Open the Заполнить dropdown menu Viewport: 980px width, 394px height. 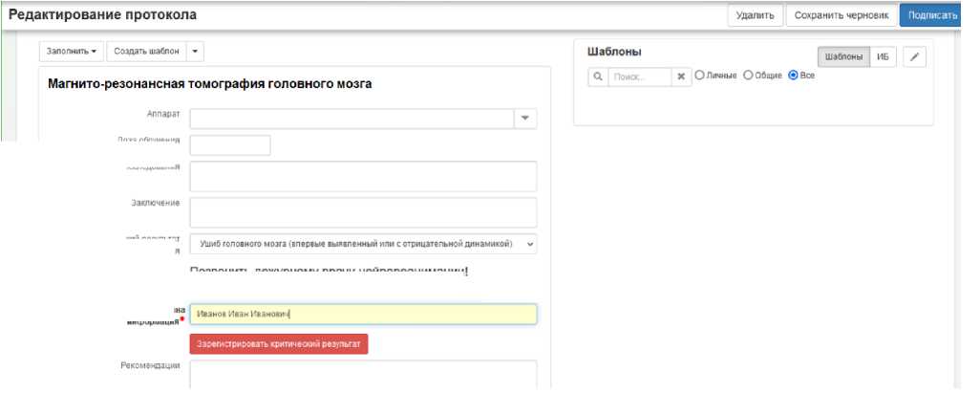point(73,51)
